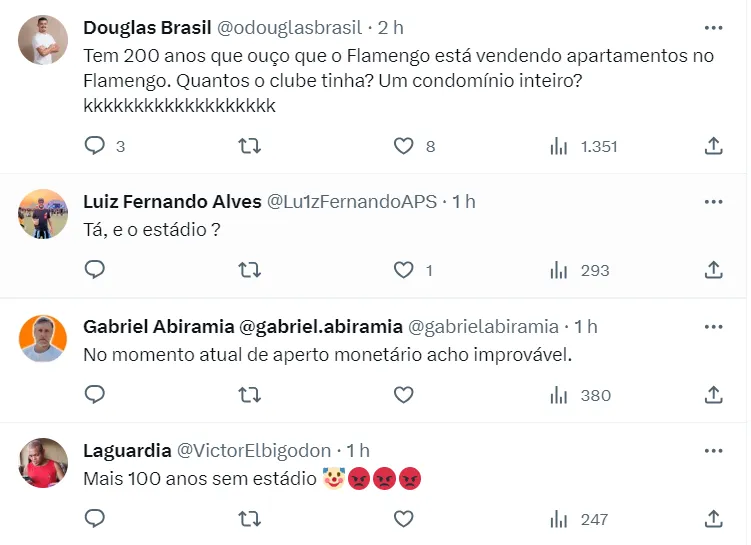Click Gabriel Abiramia's profile picture

[x=43, y=338]
